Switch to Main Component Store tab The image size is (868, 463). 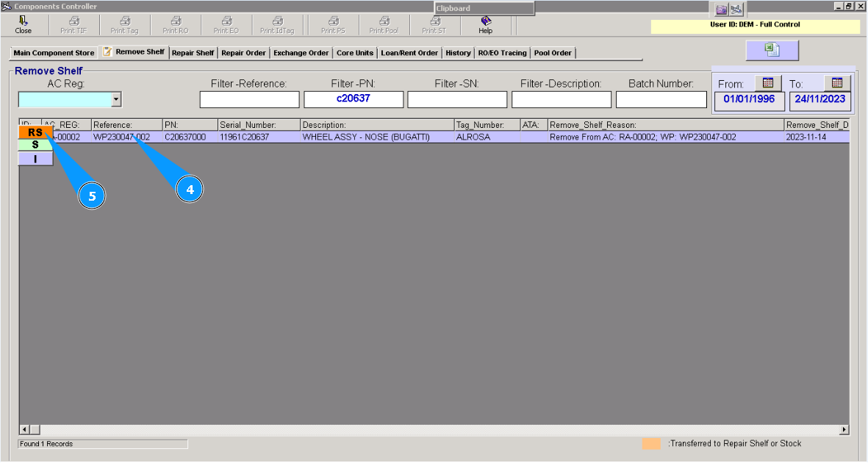(x=54, y=53)
